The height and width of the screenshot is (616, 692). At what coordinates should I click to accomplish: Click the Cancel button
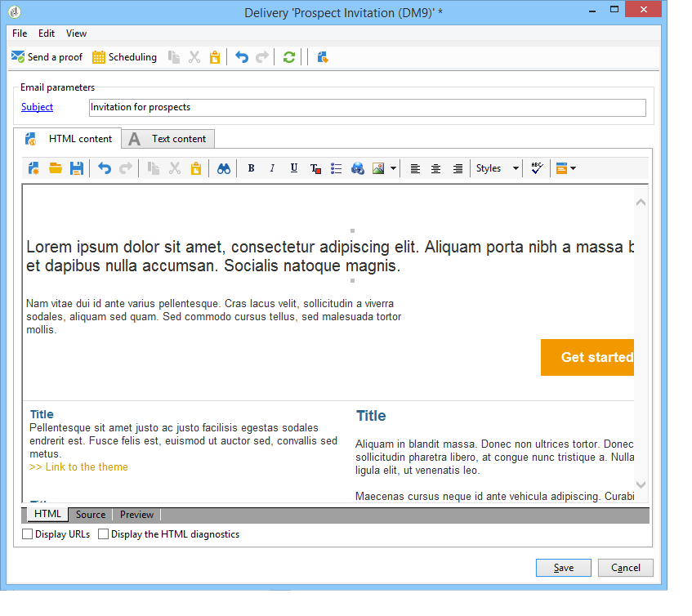[625, 568]
